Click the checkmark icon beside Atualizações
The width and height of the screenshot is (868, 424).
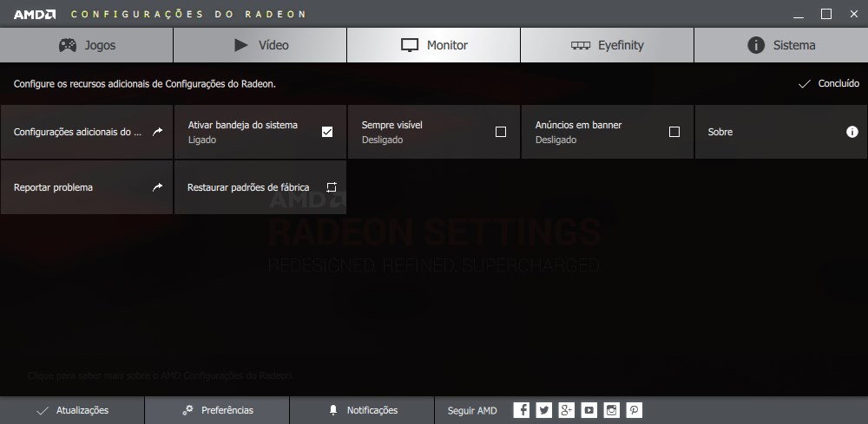42,411
